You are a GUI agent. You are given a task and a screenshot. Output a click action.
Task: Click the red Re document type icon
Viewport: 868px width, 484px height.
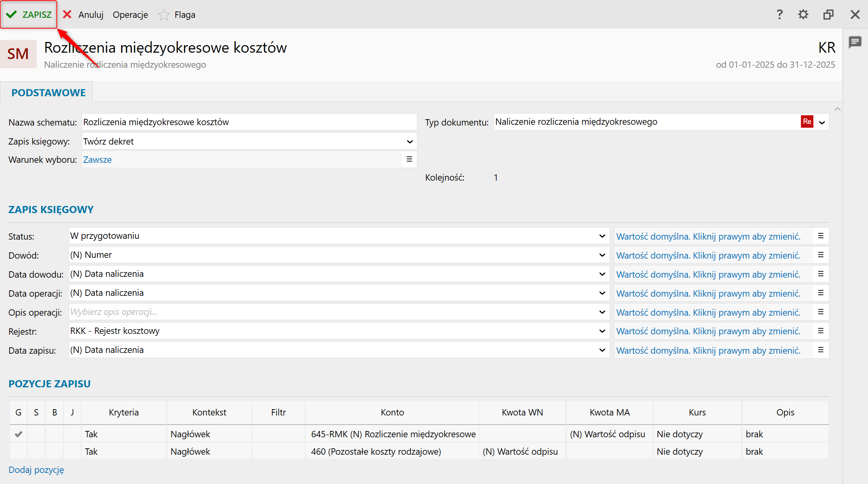tap(807, 122)
